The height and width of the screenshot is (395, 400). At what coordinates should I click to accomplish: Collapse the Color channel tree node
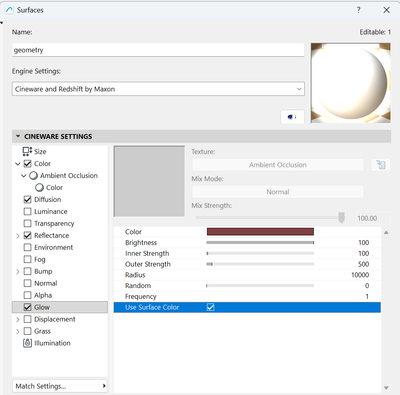pyautogui.click(x=18, y=164)
